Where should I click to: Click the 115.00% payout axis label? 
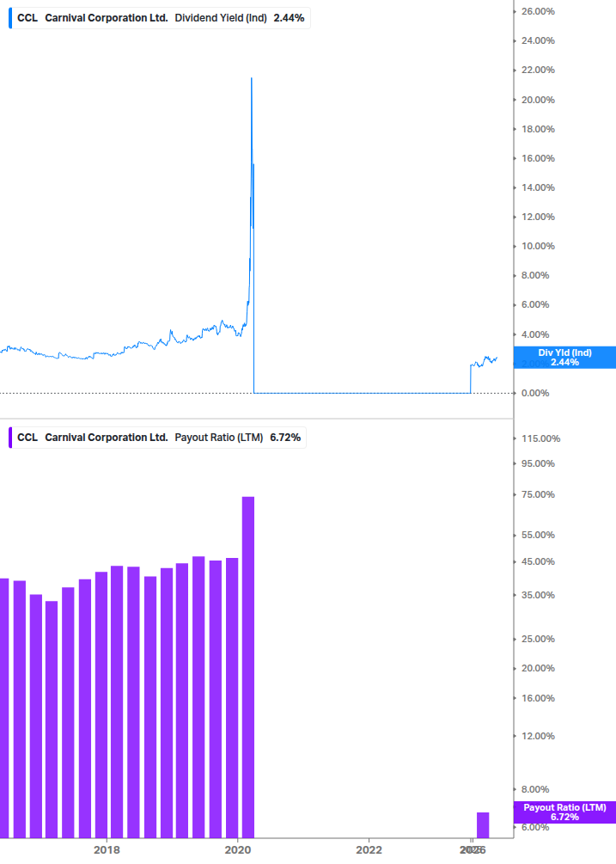[540, 438]
